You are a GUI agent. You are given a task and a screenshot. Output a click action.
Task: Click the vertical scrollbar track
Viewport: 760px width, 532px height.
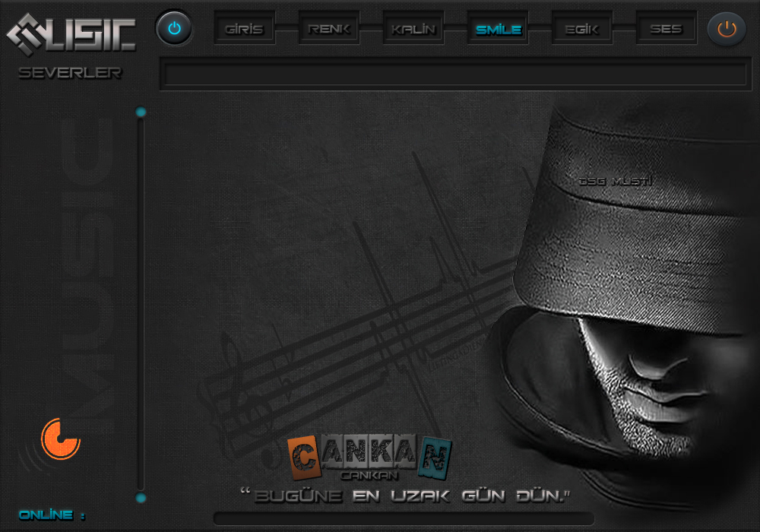pos(141,304)
